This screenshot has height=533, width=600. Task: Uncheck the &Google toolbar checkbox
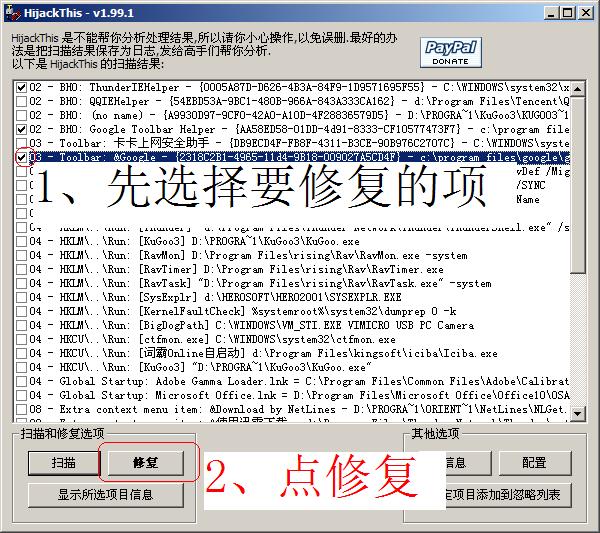pyautogui.click(x=21, y=157)
